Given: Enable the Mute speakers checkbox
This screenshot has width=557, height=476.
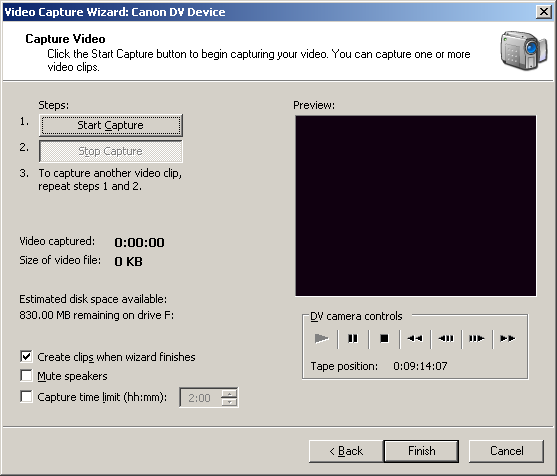Looking at the screenshot, I should [x=26, y=375].
